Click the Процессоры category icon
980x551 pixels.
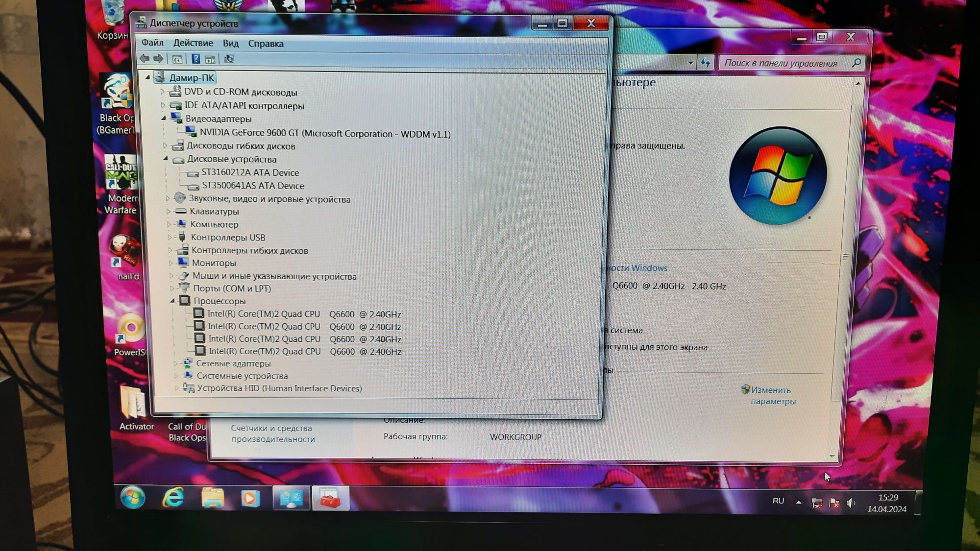coord(185,300)
